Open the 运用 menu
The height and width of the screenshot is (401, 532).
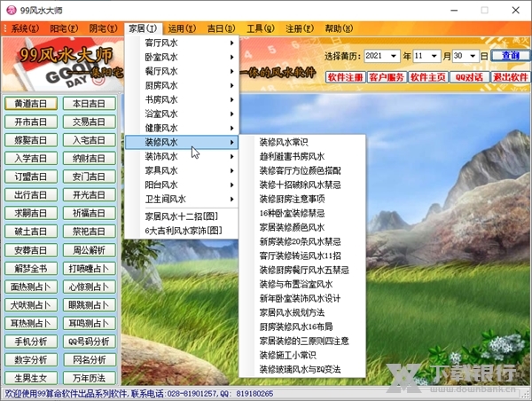pos(182,29)
